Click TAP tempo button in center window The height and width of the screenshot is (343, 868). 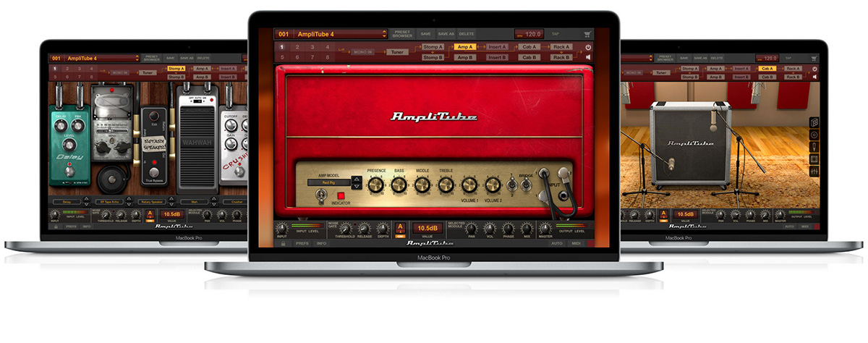[x=556, y=34]
